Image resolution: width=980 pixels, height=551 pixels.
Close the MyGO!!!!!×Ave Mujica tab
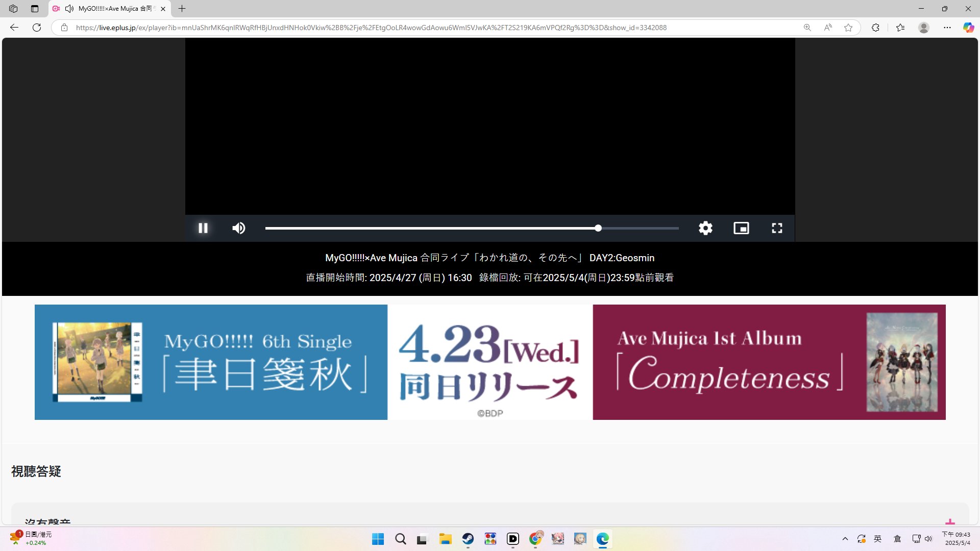[163, 9]
